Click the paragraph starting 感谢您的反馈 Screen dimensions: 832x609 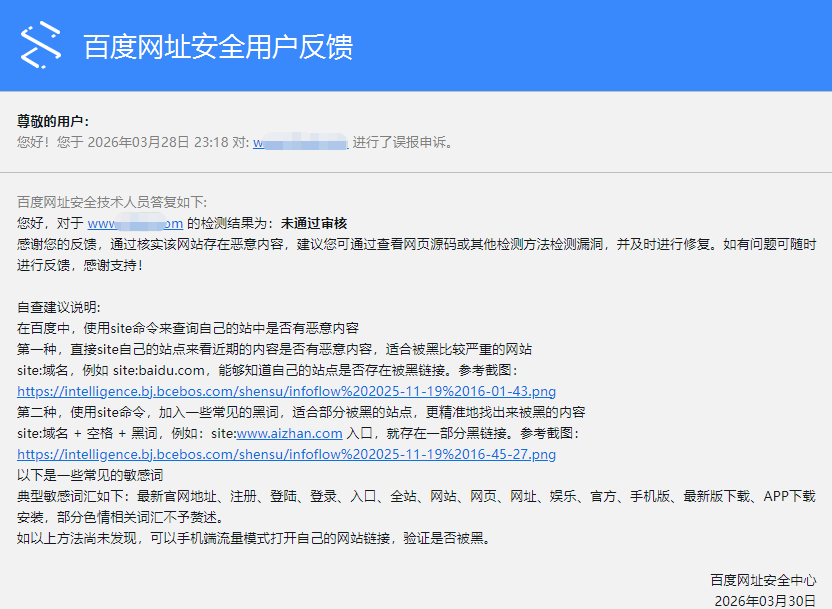point(416,255)
